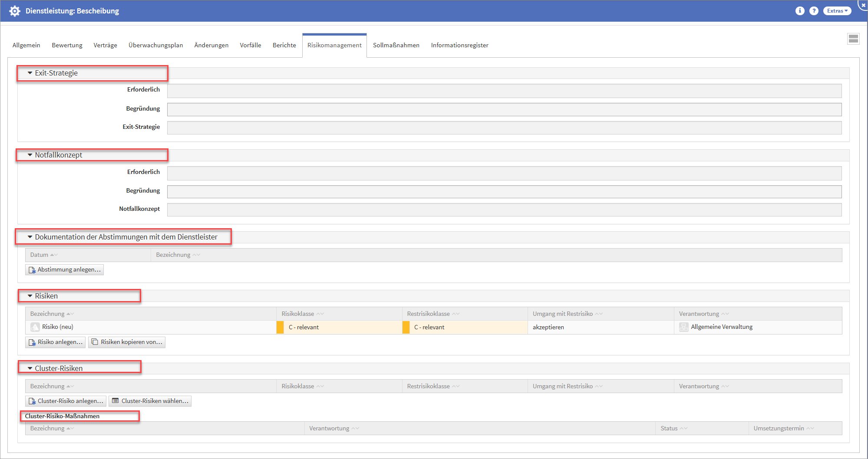This screenshot has height=459, width=868.
Task: Collapse the Cluster-Risiken section
Action: (30, 368)
